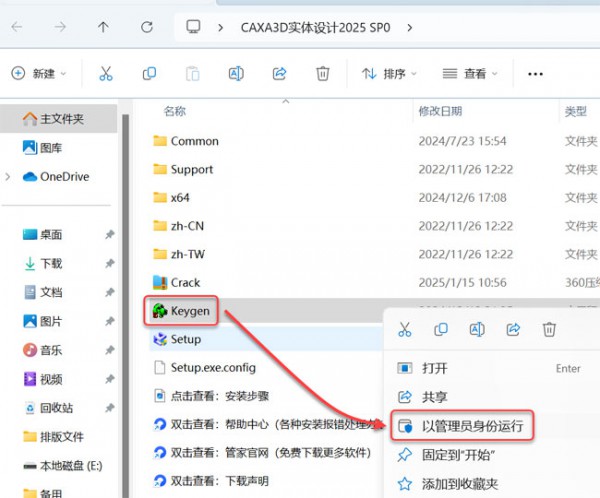The image size is (600, 498).
Task: Unpin 音乐 using its pin icon
Action: tap(110, 350)
